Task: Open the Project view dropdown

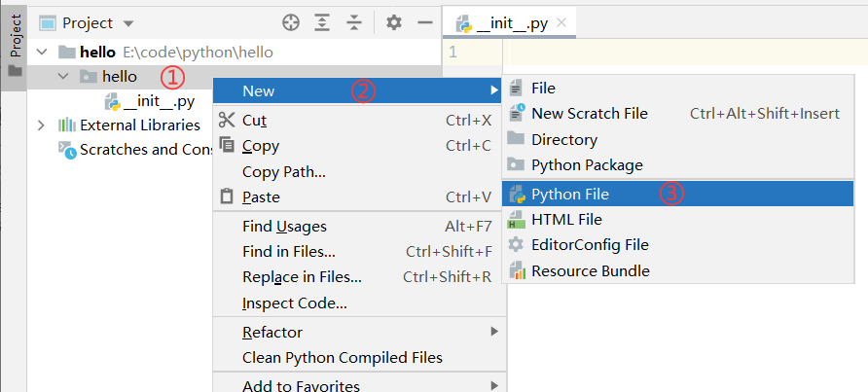Action: 129,22
